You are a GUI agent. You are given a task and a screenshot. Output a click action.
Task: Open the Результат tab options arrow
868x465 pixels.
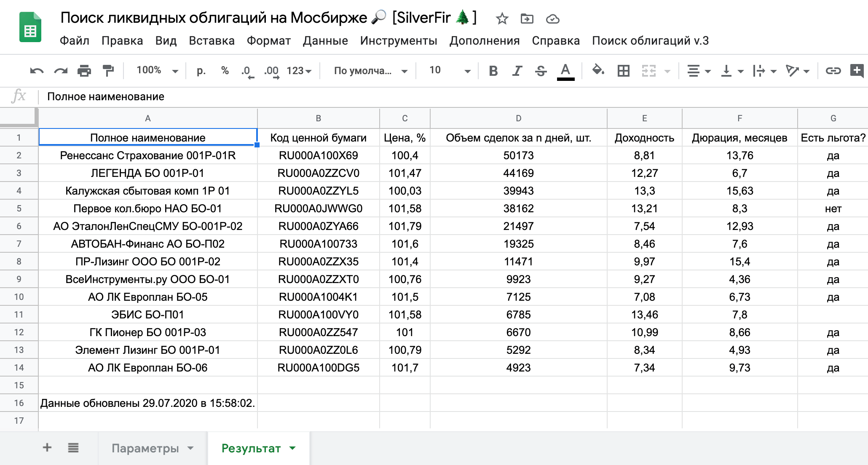[292, 448]
